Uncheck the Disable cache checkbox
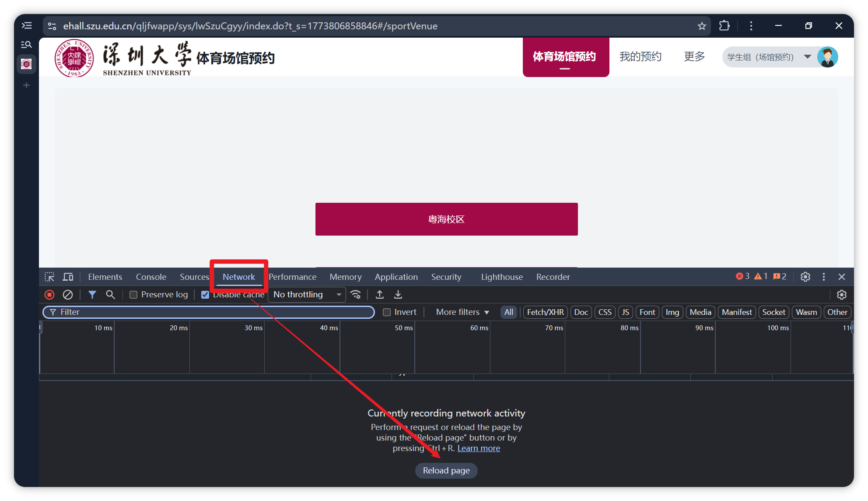The height and width of the screenshot is (501, 868). click(x=205, y=295)
